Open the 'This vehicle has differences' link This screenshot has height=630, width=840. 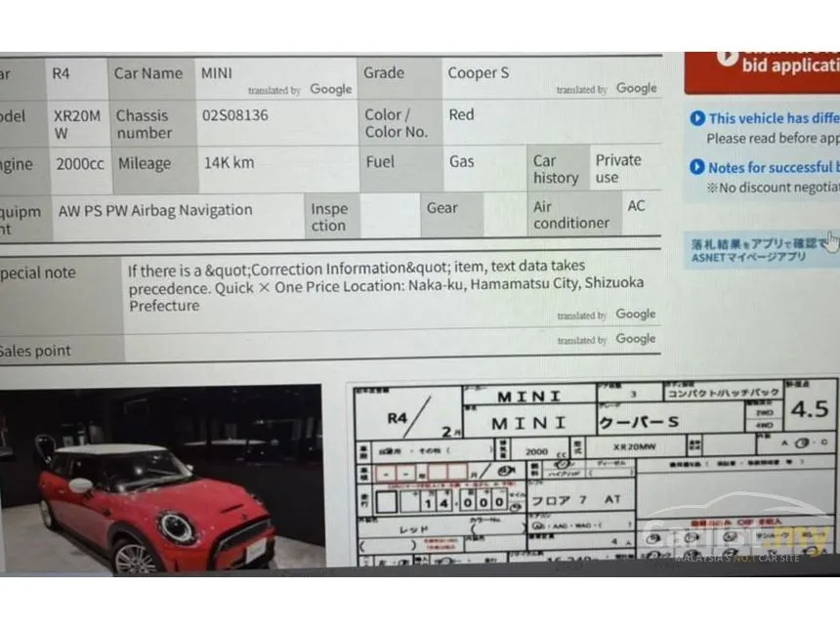(774, 118)
